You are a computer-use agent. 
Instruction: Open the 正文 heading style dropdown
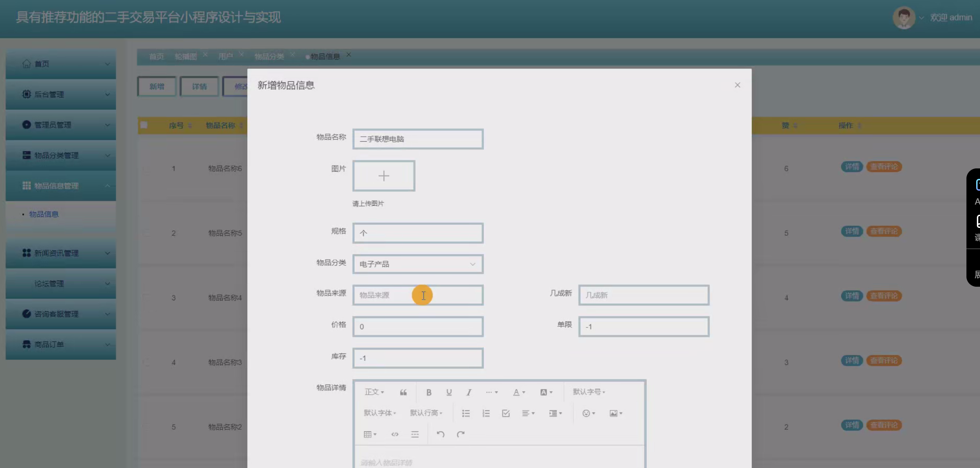coord(374,392)
